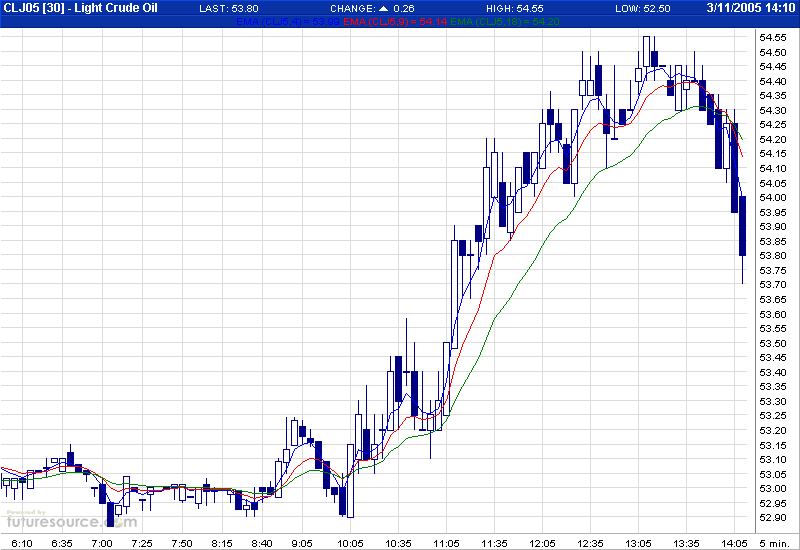Image resolution: width=800 pixels, height=550 pixels.
Task: Click the 11:05 time axis label
Action: 446,543
